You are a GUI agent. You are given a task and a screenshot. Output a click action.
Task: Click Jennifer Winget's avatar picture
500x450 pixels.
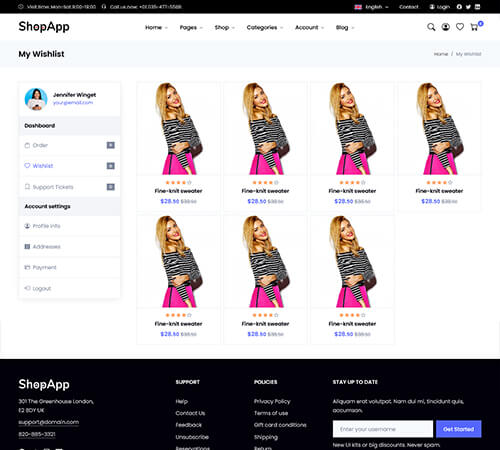coord(36,99)
